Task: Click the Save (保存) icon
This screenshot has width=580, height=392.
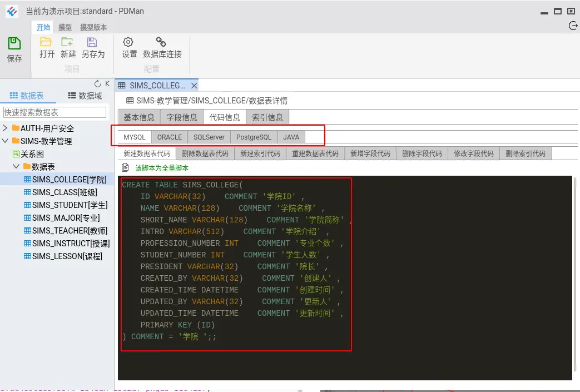Action: pos(14,43)
